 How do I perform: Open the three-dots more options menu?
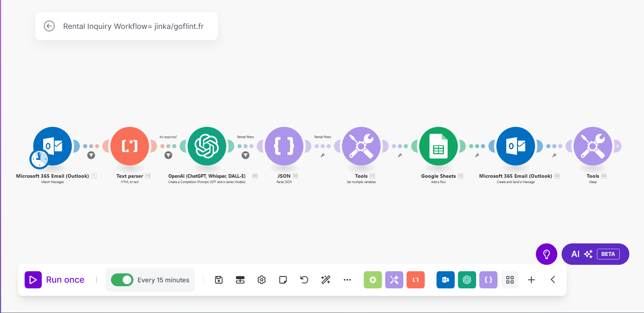pos(347,280)
